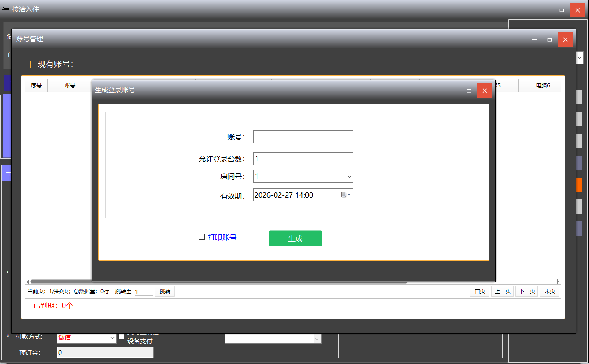
Task: Close the 生成登录账号 dialog
Action: (x=484, y=91)
